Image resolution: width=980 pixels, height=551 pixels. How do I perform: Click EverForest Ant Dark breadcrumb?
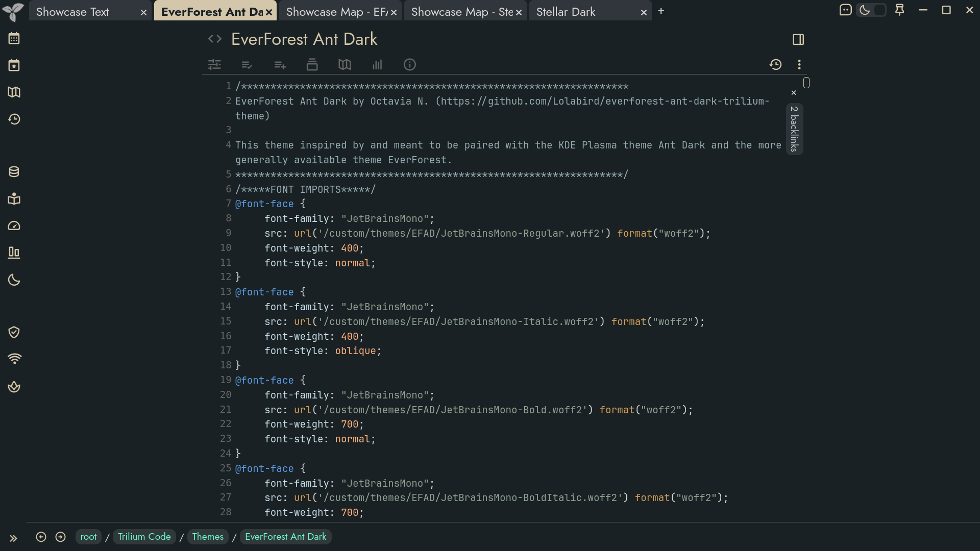285,537
